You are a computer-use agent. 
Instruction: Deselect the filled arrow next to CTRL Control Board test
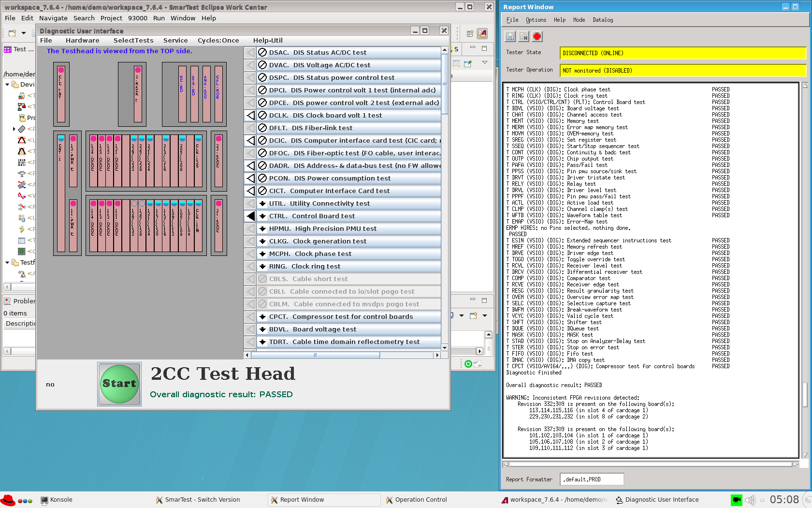click(x=249, y=216)
